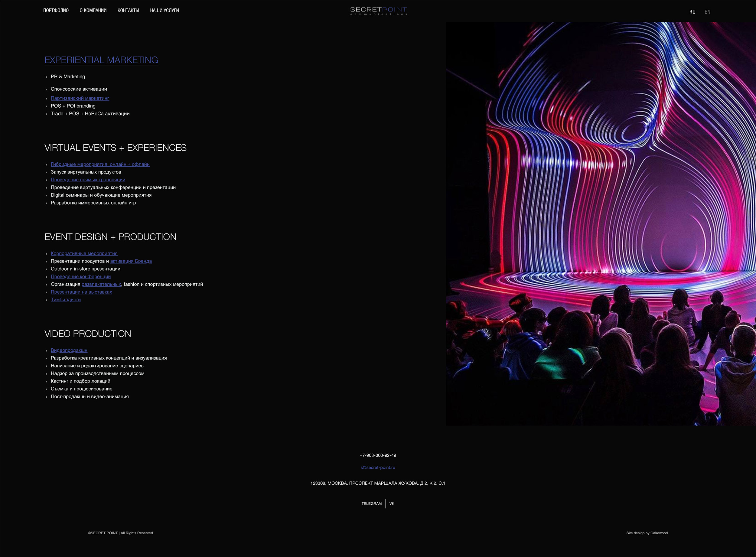Switch language to EN
The image size is (756, 557).
(707, 12)
